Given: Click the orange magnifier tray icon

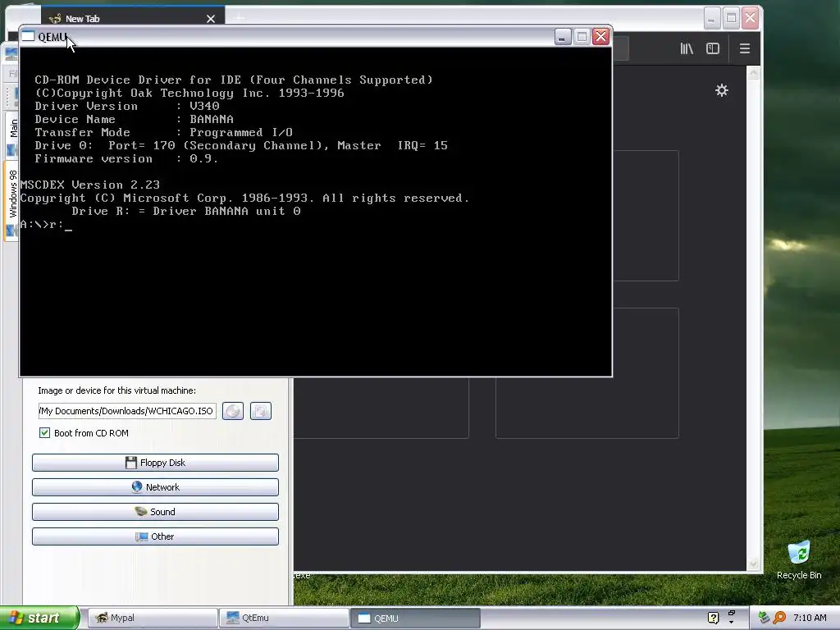Looking at the screenshot, I should pyautogui.click(x=779, y=618).
